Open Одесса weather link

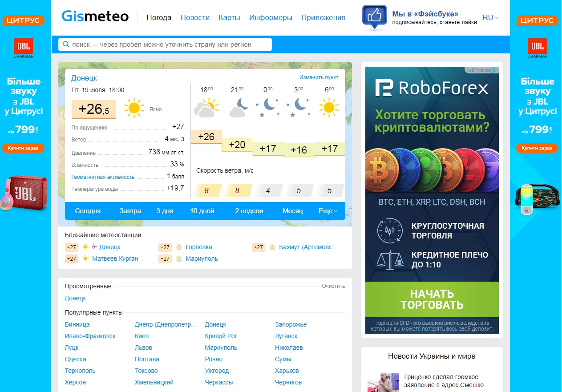tap(75, 359)
